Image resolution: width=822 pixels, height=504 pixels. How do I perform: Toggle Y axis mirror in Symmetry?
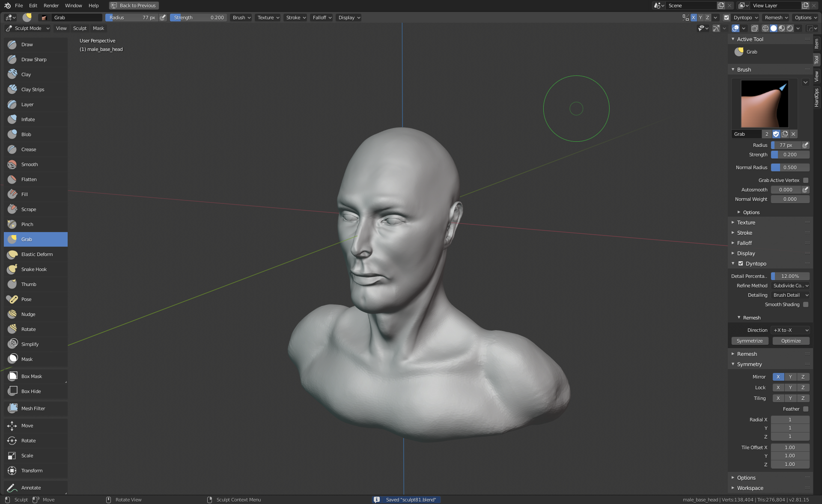tap(790, 377)
